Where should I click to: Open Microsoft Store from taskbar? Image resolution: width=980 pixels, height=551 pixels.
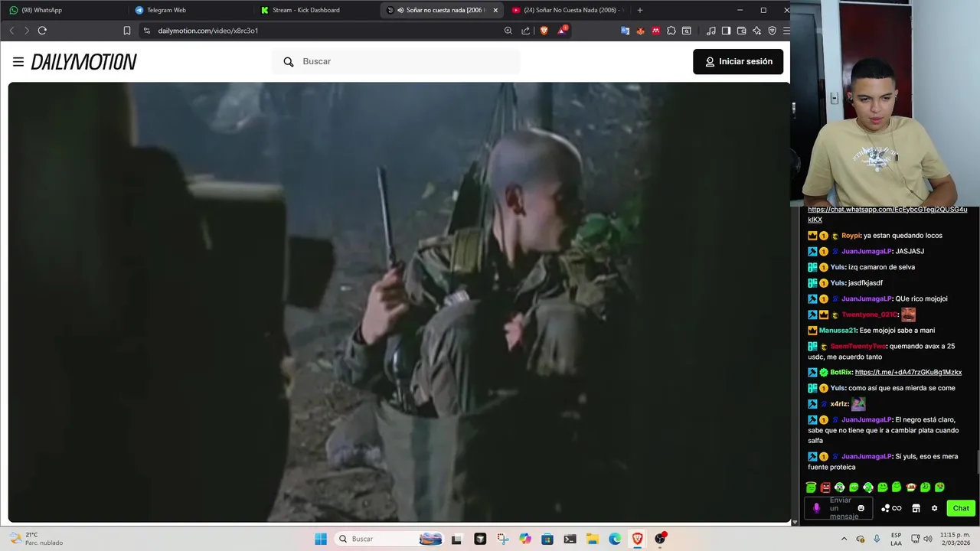[547, 539]
